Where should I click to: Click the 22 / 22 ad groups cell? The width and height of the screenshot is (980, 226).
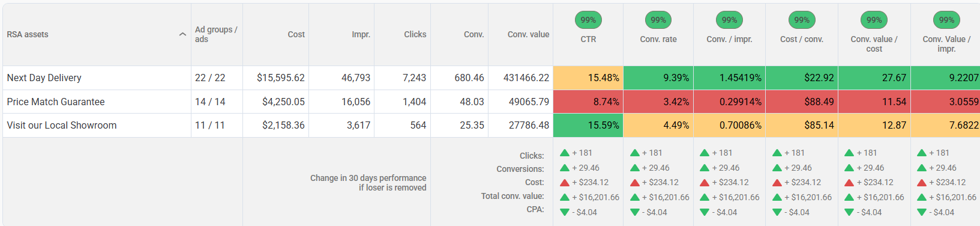pyautogui.click(x=217, y=78)
